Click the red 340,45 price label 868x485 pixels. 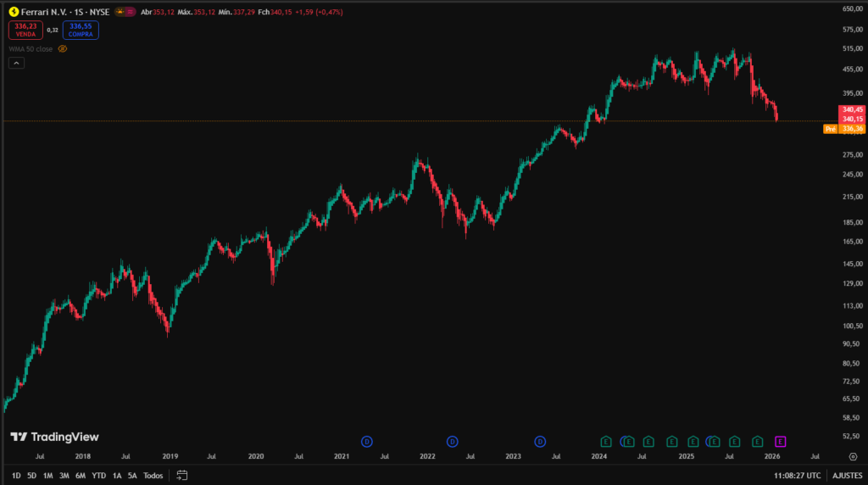852,109
